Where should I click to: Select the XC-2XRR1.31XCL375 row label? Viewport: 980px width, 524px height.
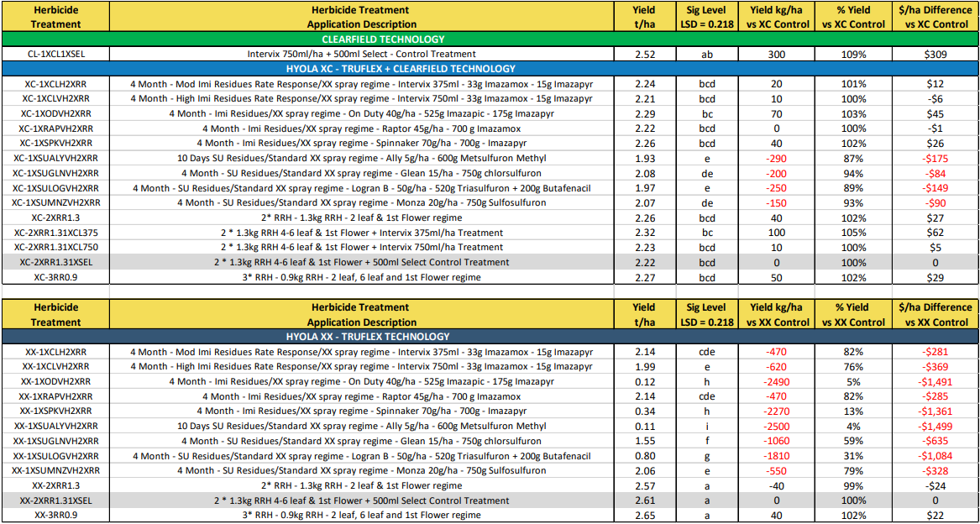tap(55, 232)
